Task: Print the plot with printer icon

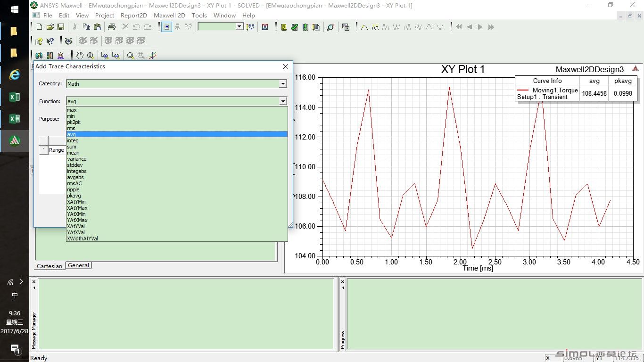Action: pos(111,27)
